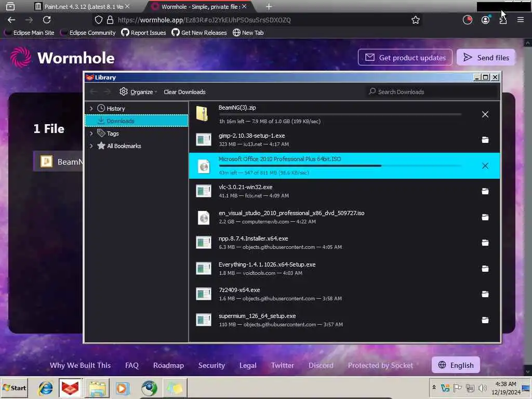Select Downloads in the Library sidebar
532x399 pixels.
tap(137, 121)
